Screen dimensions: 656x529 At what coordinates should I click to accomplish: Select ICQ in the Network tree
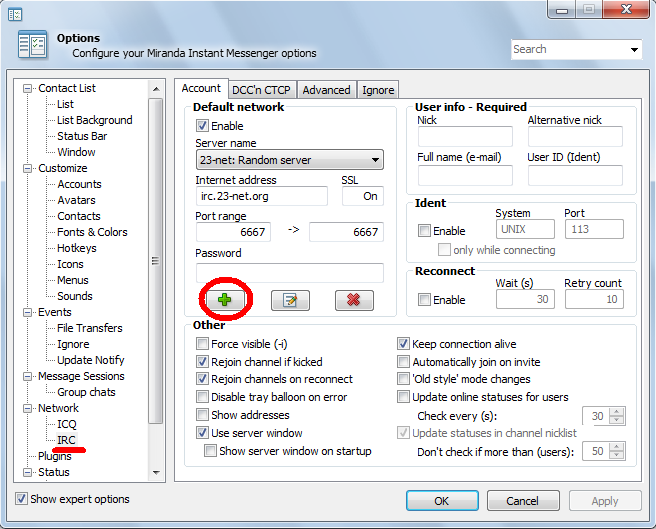[x=67, y=424]
